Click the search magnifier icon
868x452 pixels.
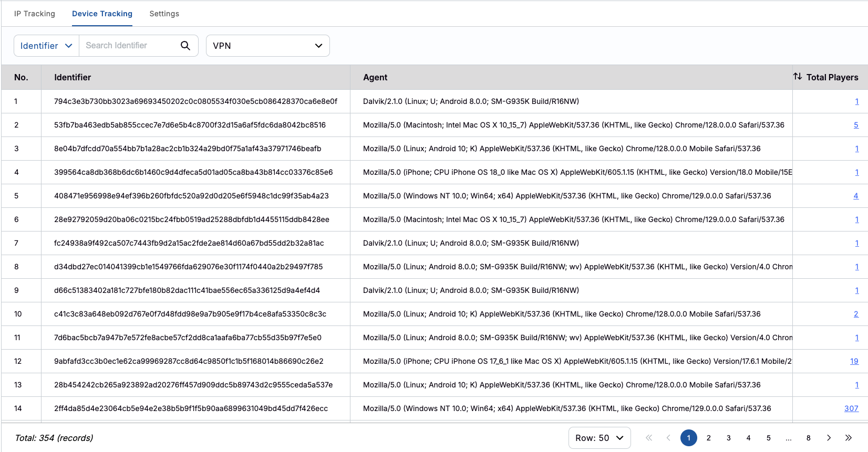pyautogui.click(x=185, y=46)
